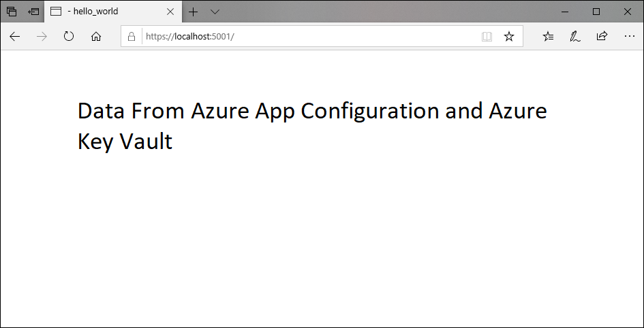The width and height of the screenshot is (644, 328).
Task: Maximize the browser window
Action: coord(596,12)
